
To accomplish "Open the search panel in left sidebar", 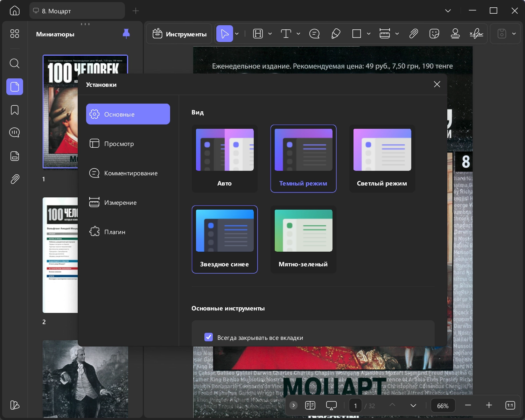I will [x=14, y=63].
